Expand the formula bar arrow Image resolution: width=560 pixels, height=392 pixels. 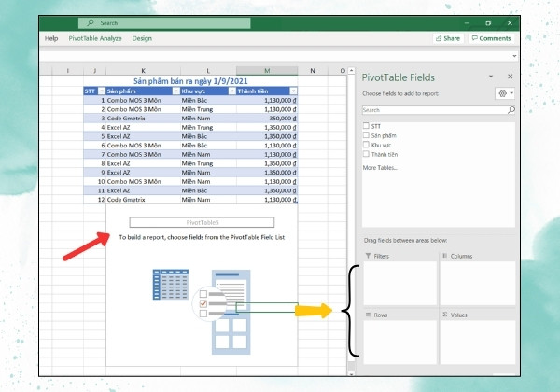pyautogui.click(x=514, y=56)
